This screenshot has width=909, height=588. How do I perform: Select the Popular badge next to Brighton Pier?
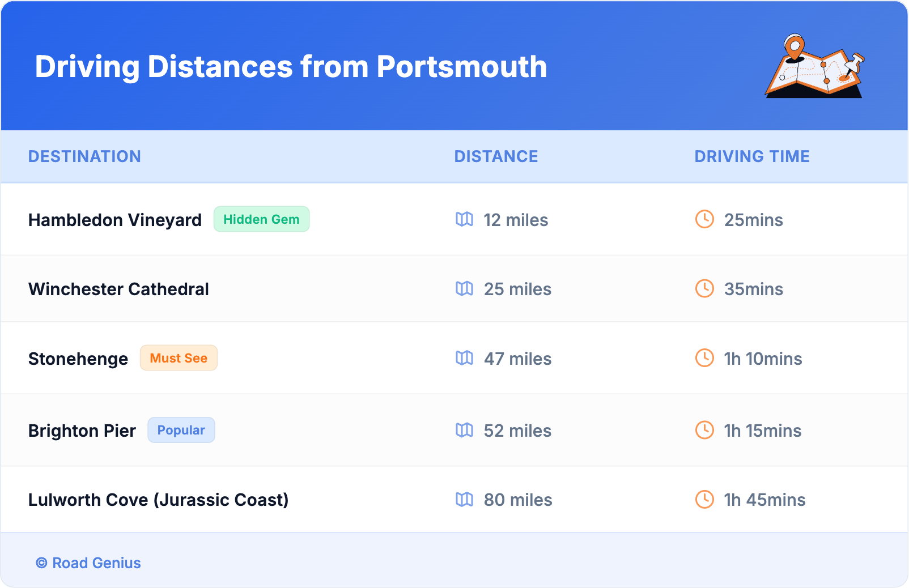click(181, 430)
